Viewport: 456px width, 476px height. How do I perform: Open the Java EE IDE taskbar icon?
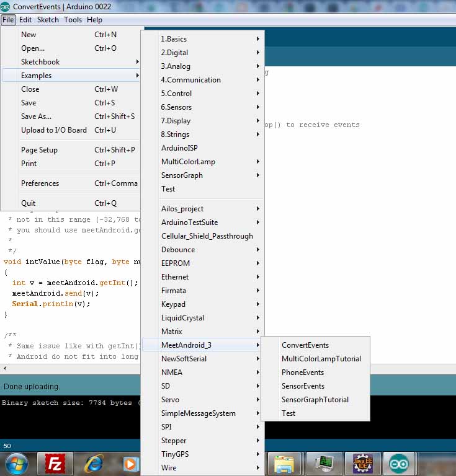point(363,464)
